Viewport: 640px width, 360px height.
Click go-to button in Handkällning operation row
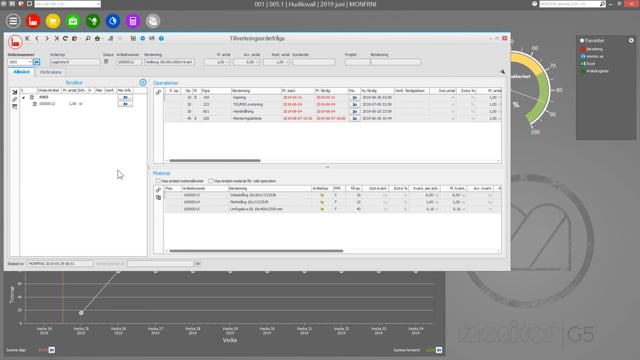[355, 111]
